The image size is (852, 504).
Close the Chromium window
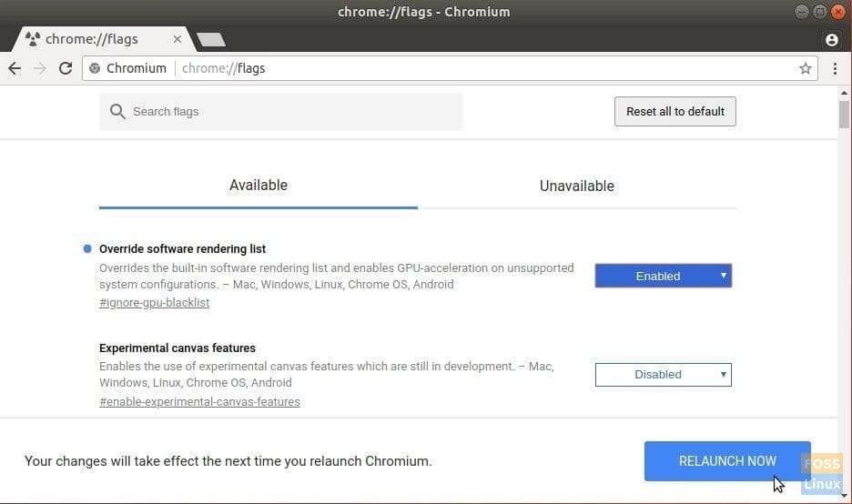tap(838, 12)
